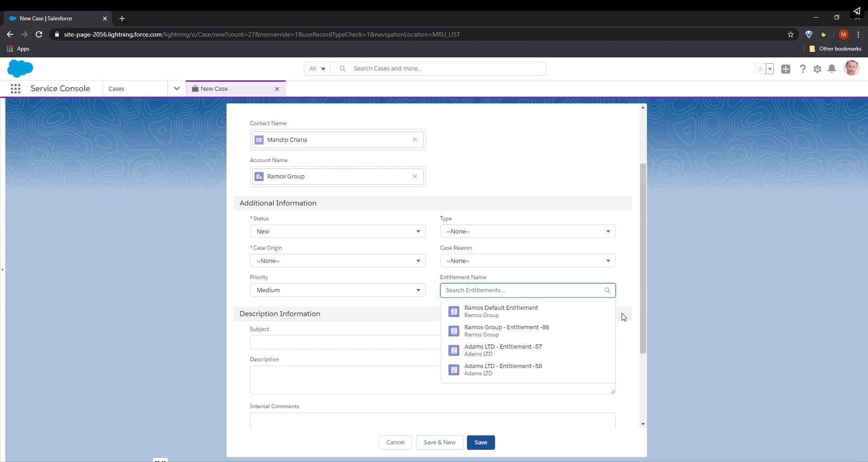868x462 pixels.
Task: Open the App Launcher grid icon
Action: (x=15, y=89)
